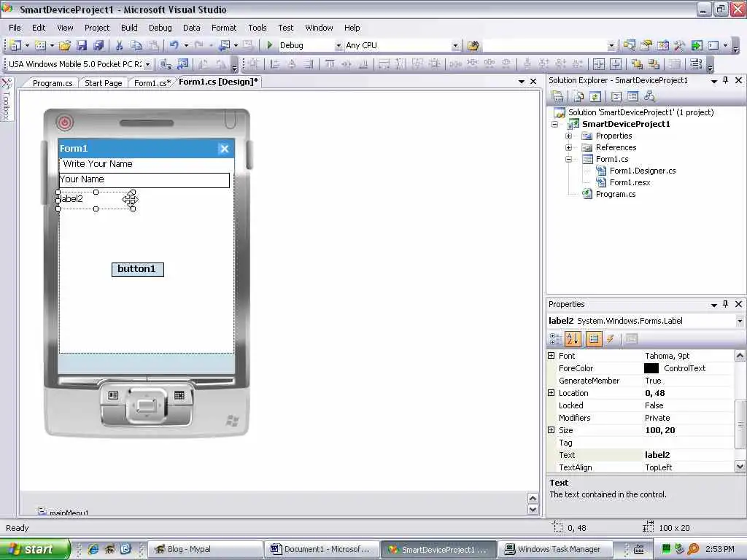Viewport: 747px width, 560px height.
Task: Click the power button on device skin
Action: pyautogui.click(x=65, y=122)
